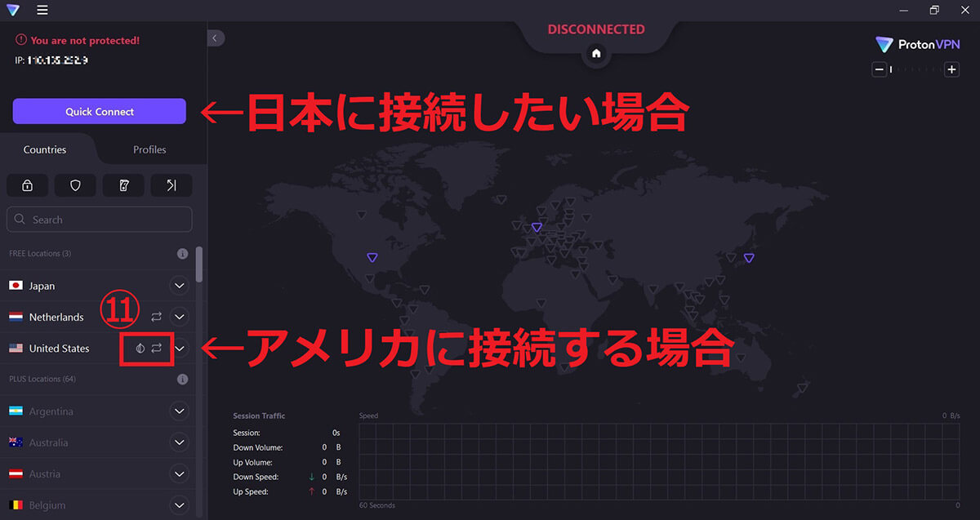Click the Quick Connect button
This screenshot has width=980, height=520.
pos(100,112)
